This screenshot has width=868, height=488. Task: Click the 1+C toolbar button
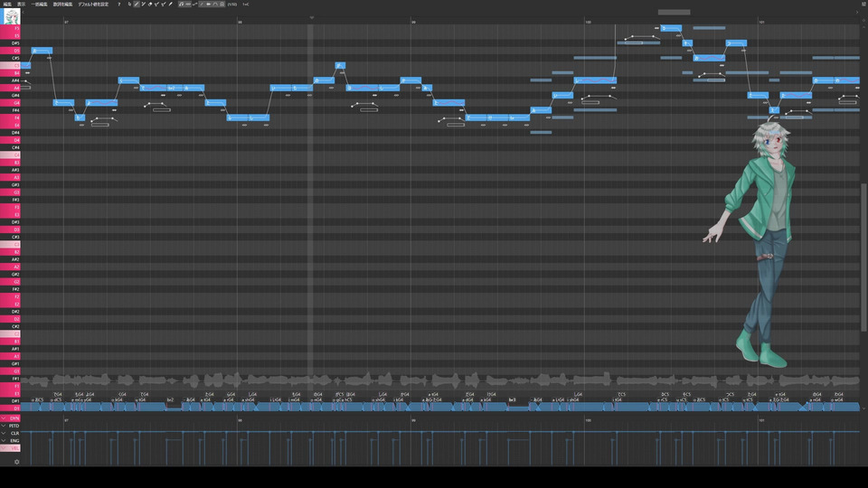click(x=246, y=4)
